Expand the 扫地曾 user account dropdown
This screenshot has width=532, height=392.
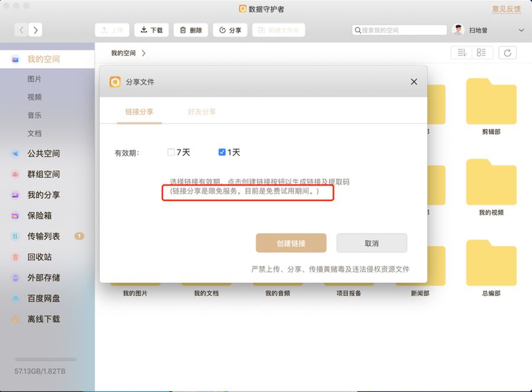[x=521, y=30]
